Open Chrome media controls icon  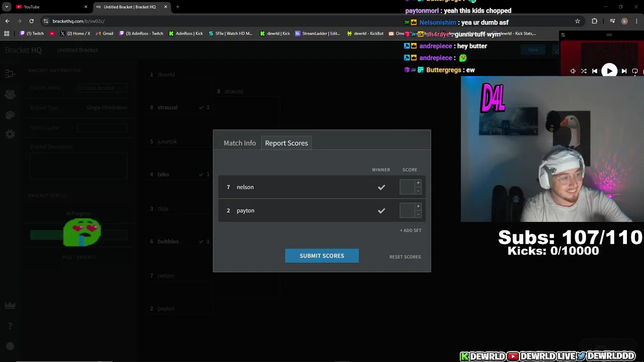pos(612,21)
